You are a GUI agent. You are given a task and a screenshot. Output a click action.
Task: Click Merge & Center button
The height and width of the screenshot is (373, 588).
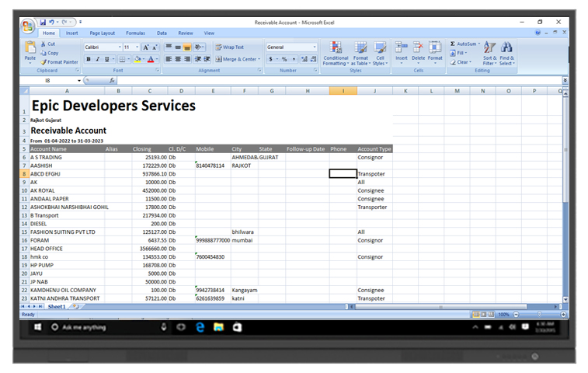coord(237,59)
